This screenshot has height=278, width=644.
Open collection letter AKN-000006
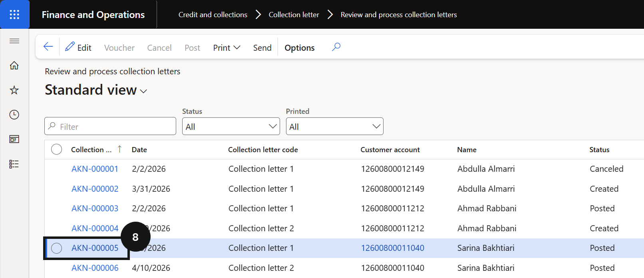point(95,268)
